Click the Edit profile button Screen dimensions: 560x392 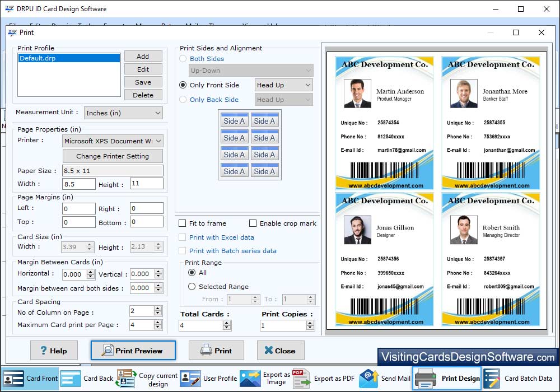pos(143,69)
